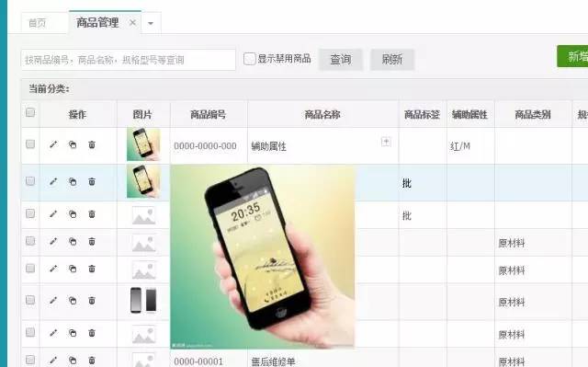Click the 刷新 refresh button
The width and height of the screenshot is (588, 367).
point(392,59)
